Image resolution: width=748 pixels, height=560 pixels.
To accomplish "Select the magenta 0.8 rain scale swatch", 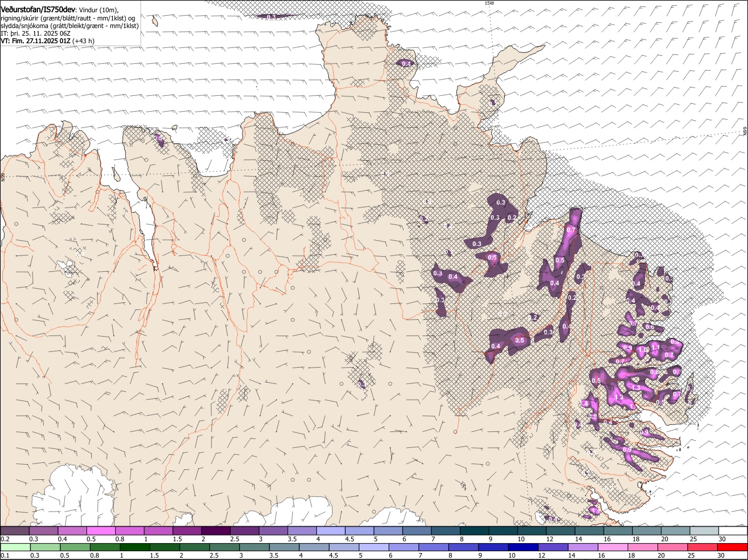I will coord(129,530).
